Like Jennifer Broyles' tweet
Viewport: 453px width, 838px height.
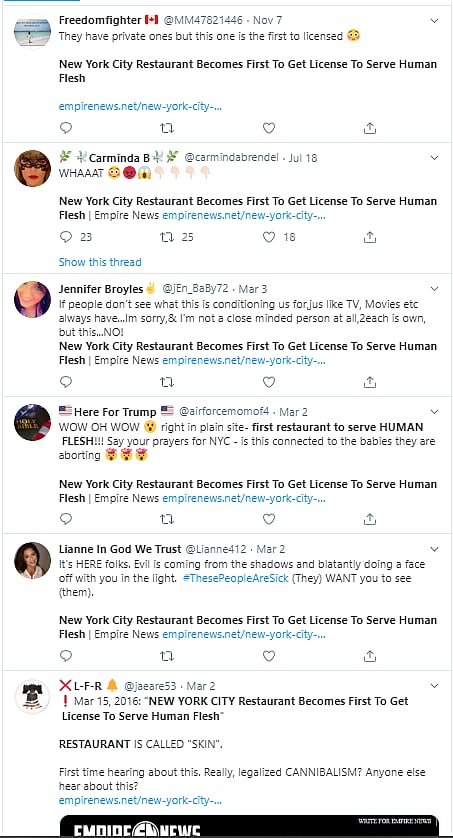click(x=269, y=382)
